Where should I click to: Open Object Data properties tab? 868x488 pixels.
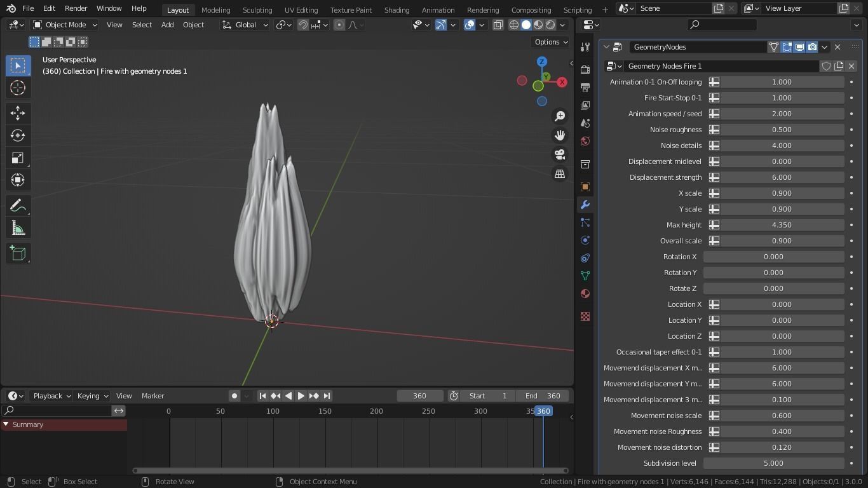pos(585,276)
